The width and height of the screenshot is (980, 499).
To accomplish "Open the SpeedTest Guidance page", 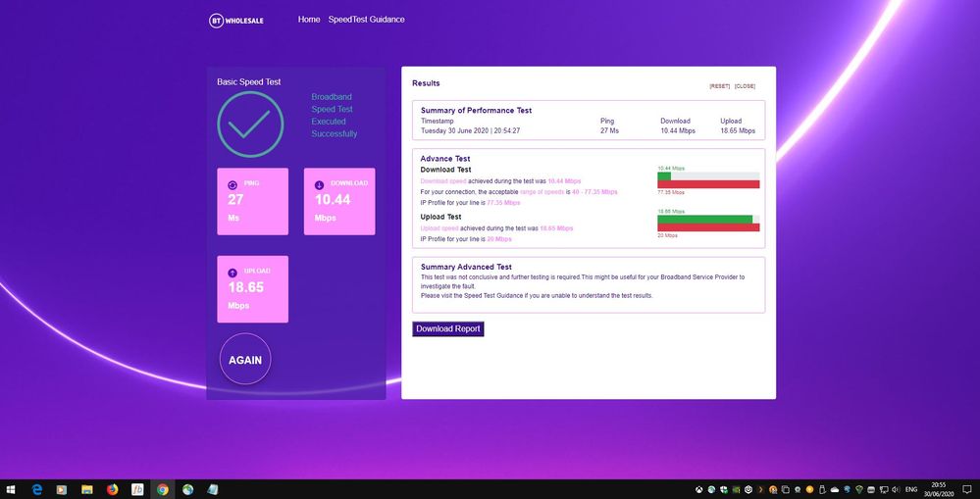I will coord(366,20).
